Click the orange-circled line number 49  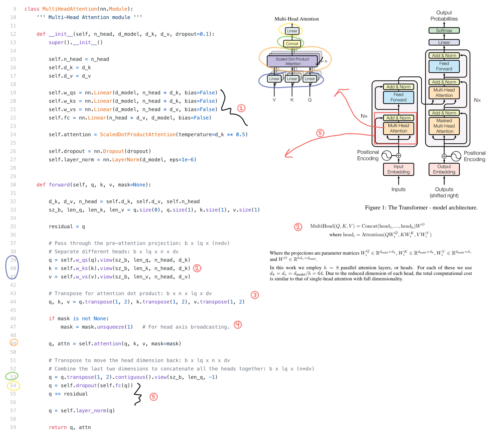13,343
